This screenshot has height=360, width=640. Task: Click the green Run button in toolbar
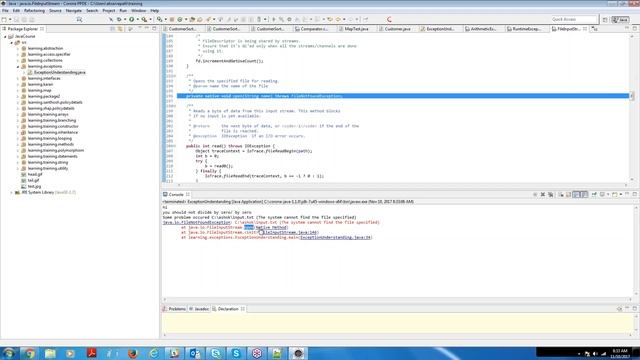pyautogui.click(x=132, y=19)
